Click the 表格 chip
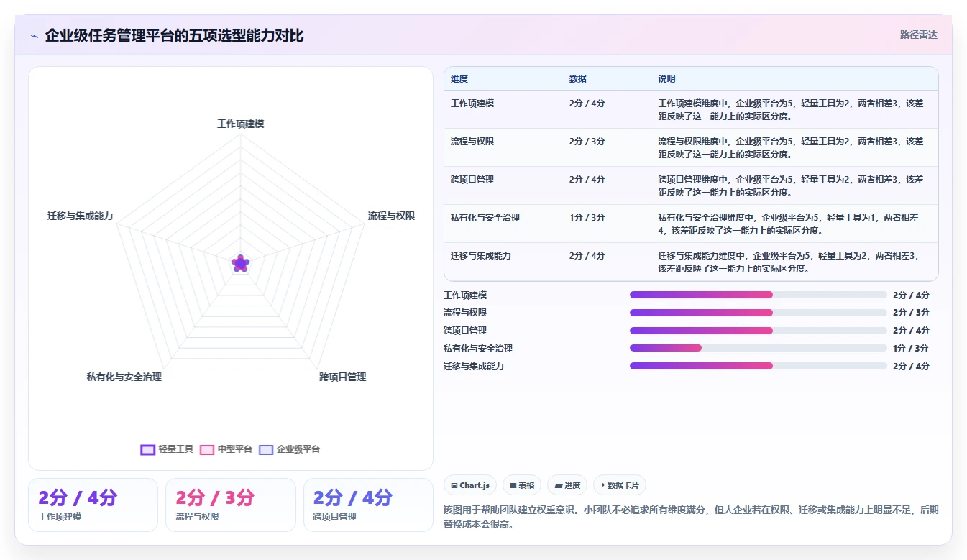The width and height of the screenshot is (967, 560). pos(522,485)
